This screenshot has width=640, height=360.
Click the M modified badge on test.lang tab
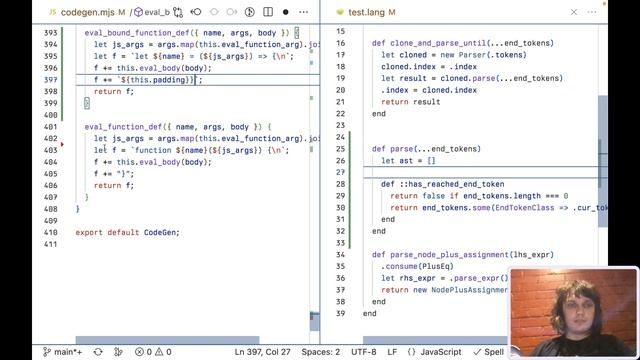(x=392, y=12)
